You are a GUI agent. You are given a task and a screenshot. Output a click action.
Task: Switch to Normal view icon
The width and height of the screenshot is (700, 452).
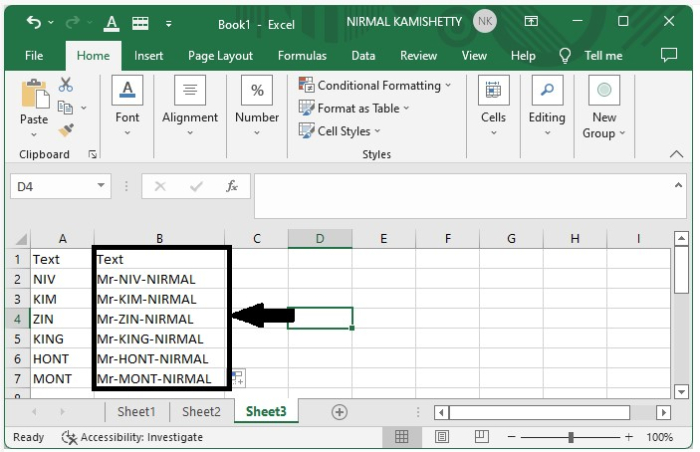pos(401,436)
